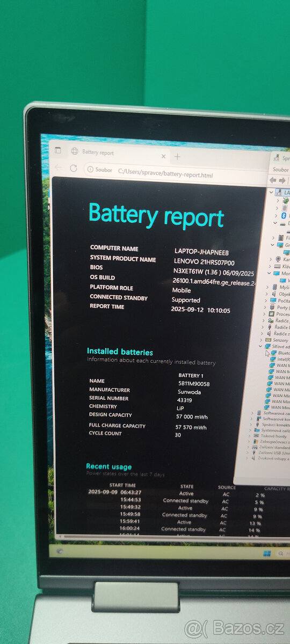290x644 pixels.
Task: Open the browser tab actions menu icon
Action: tap(58, 151)
